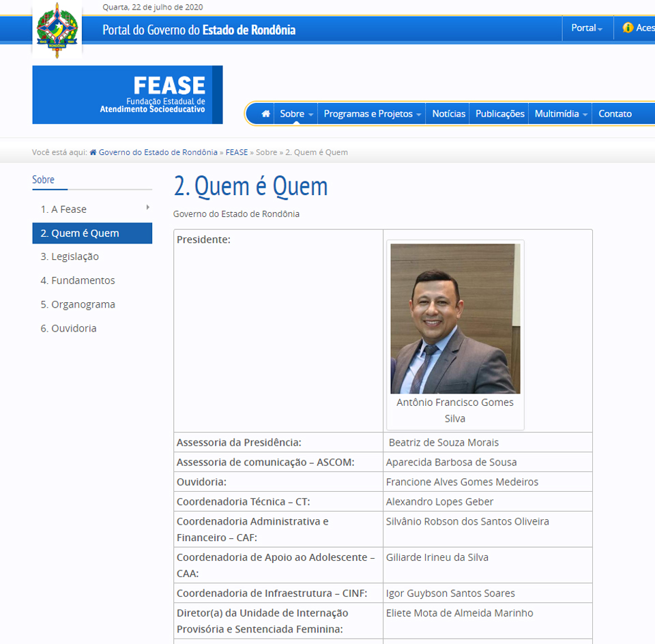Viewport: 655px width, 644px height.
Task: Click the info icon beside Acesso
Action: (628, 28)
